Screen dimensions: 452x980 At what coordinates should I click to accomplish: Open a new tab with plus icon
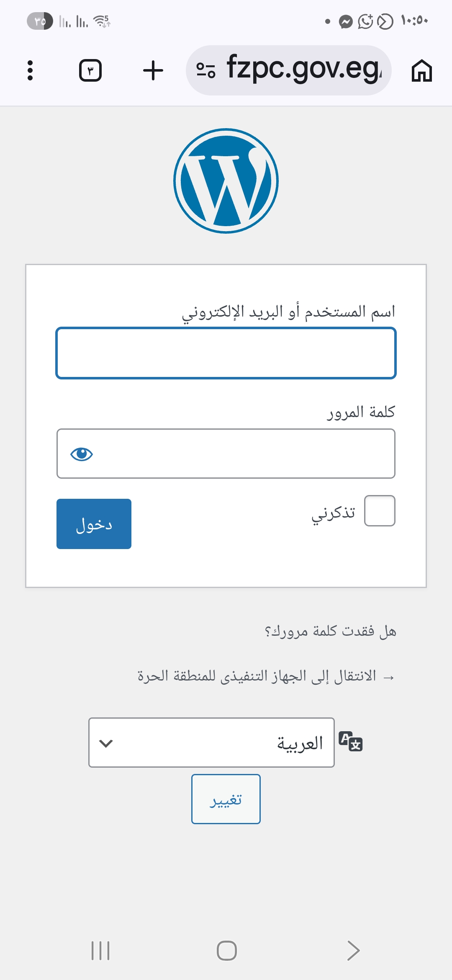(x=153, y=70)
